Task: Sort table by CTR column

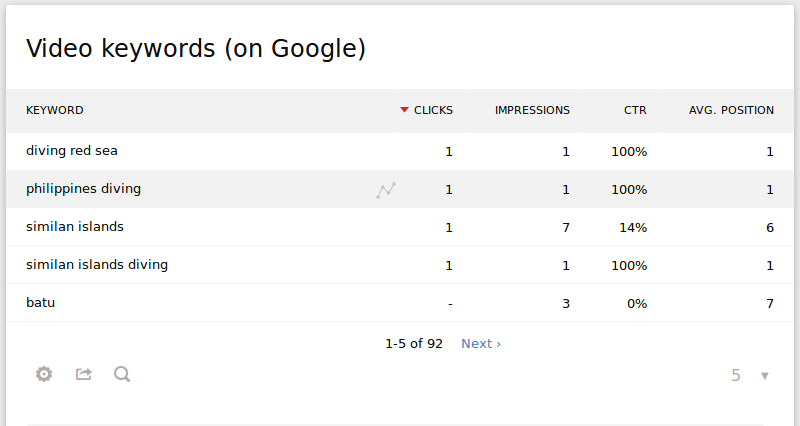Action: (635, 110)
